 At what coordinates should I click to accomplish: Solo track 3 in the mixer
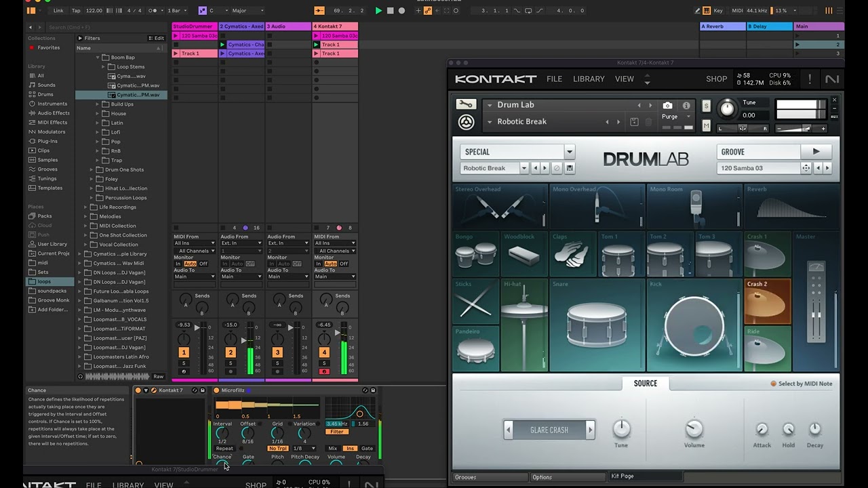277,363
